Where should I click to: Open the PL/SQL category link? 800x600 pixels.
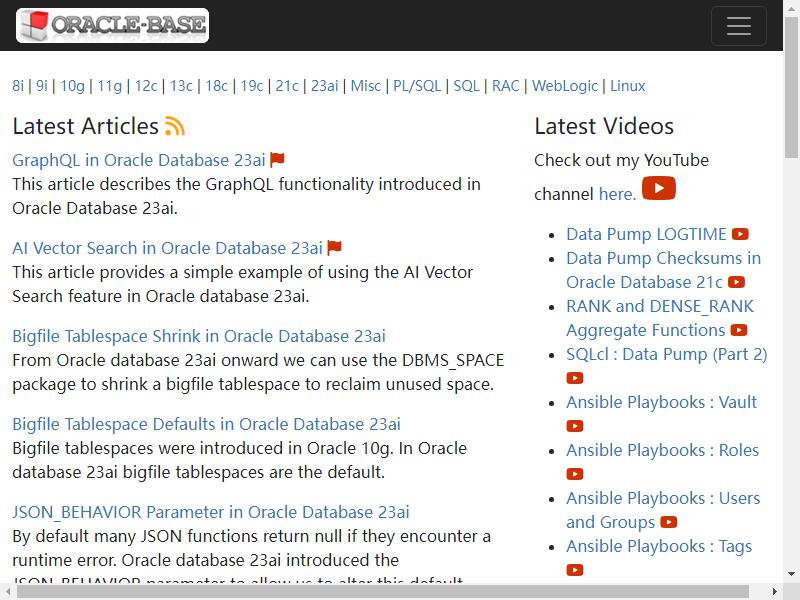coord(417,86)
